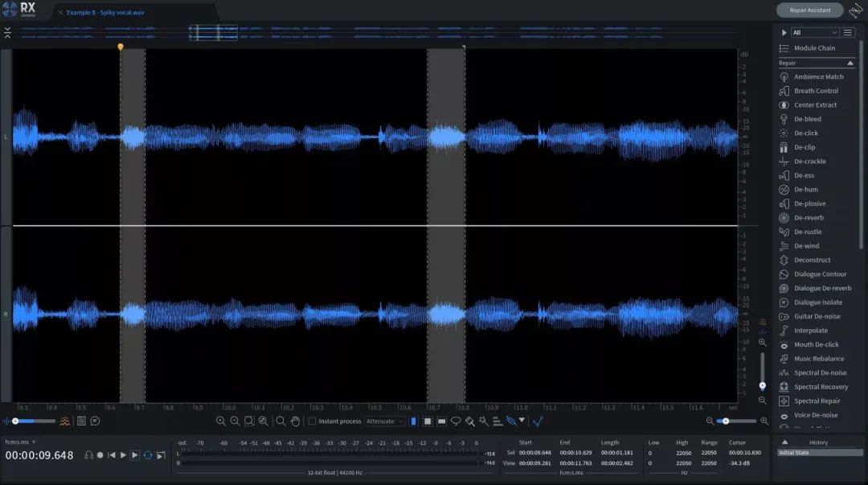This screenshot has height=485, width=868.
Task: Toggle the R channel selection
Action: click(6, 314)
